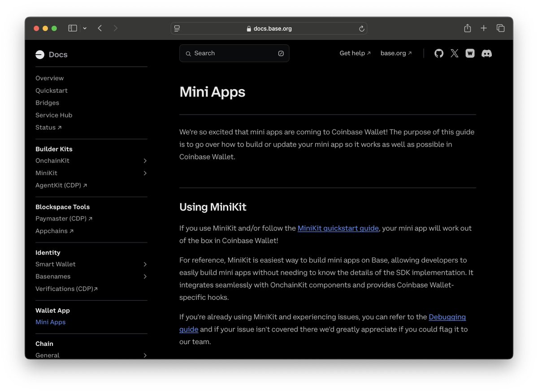
Task: Click the Blockspace Tools section header
Action: point(63,207)
